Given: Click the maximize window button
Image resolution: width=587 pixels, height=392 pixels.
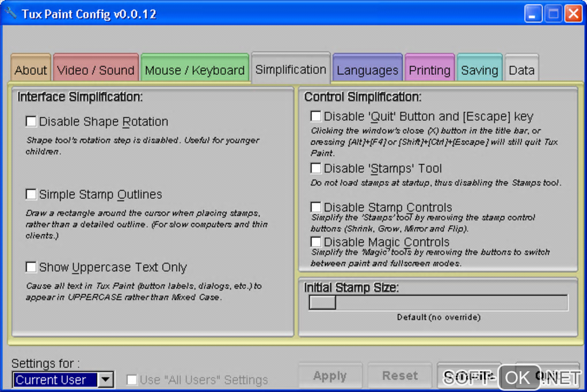Looking at the screenshot, I should click(x=553, y=14).
